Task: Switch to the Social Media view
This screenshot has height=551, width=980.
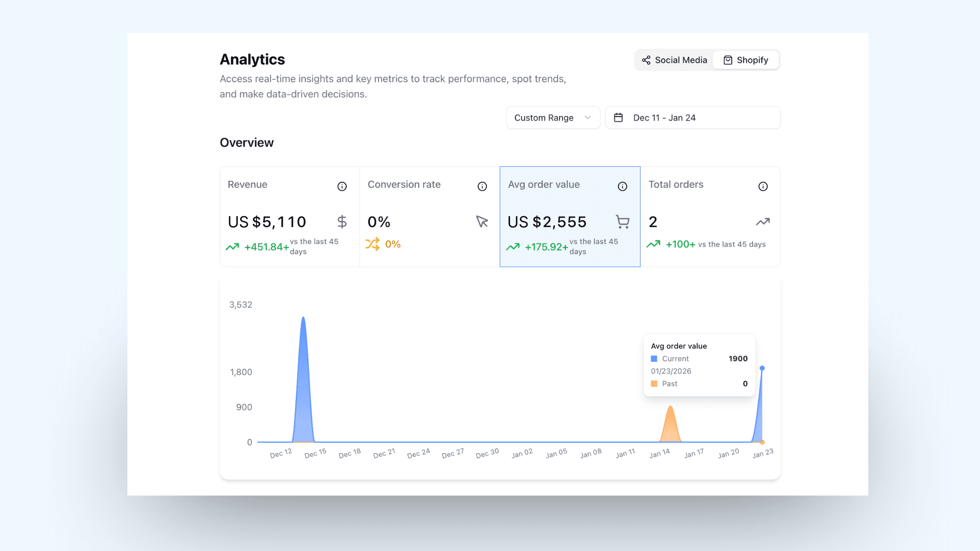Action: (674, 60)
